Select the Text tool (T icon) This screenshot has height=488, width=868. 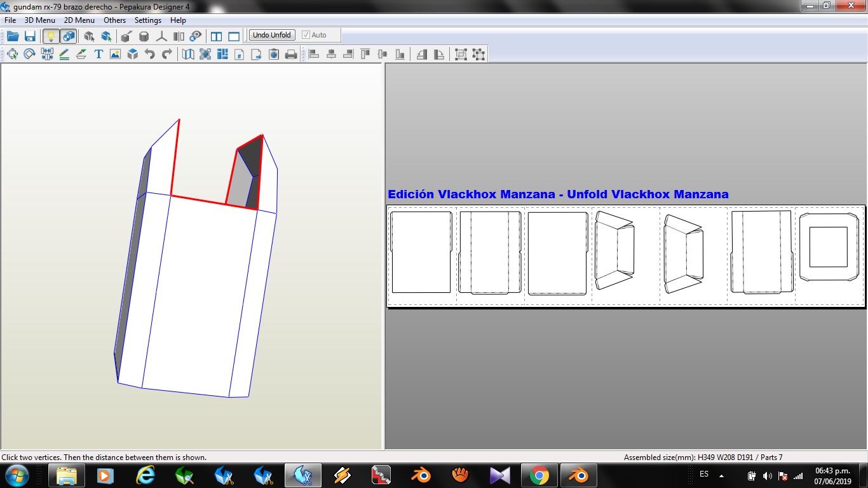pos(98,55)
